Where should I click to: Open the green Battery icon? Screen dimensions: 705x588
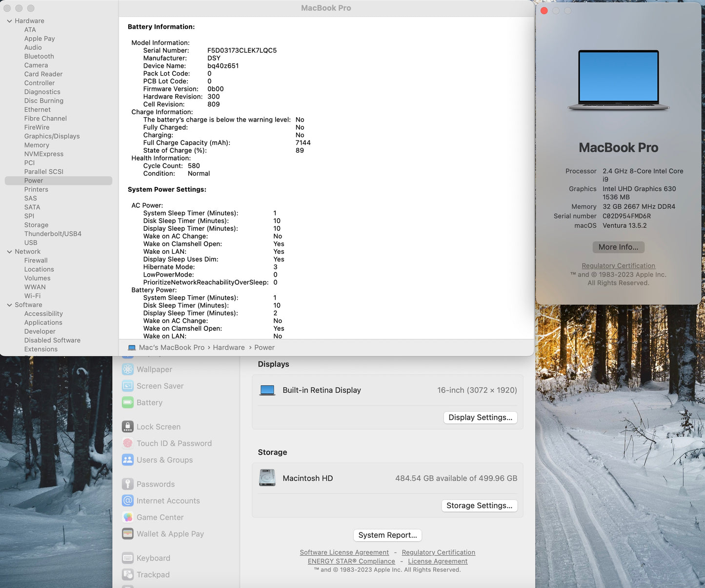pyautogui.click(x=127, y=403)
